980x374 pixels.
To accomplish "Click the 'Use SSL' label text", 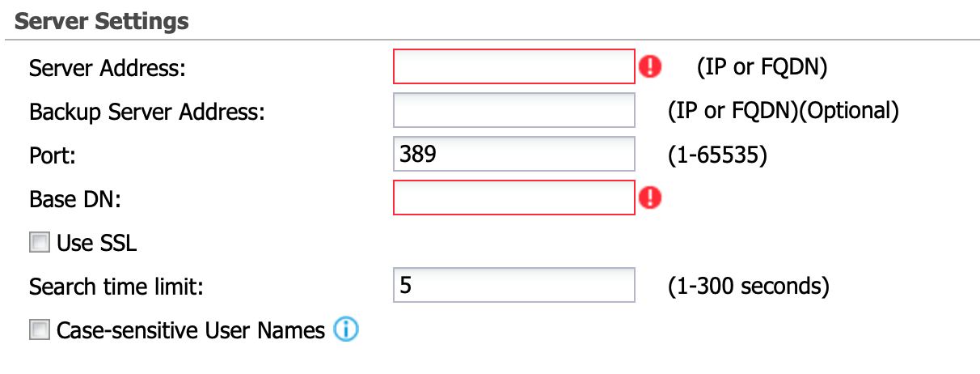I will [96, 242].
